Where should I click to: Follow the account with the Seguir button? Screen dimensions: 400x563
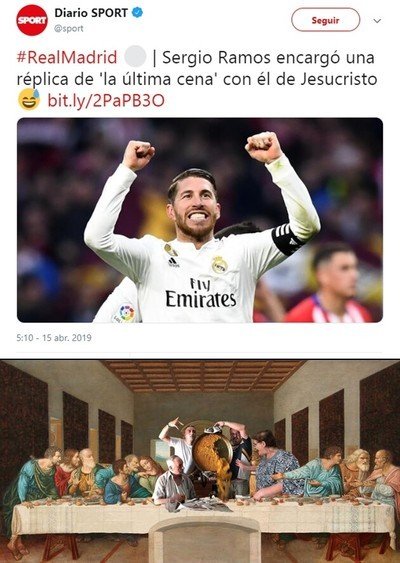(x=325, y=20)
